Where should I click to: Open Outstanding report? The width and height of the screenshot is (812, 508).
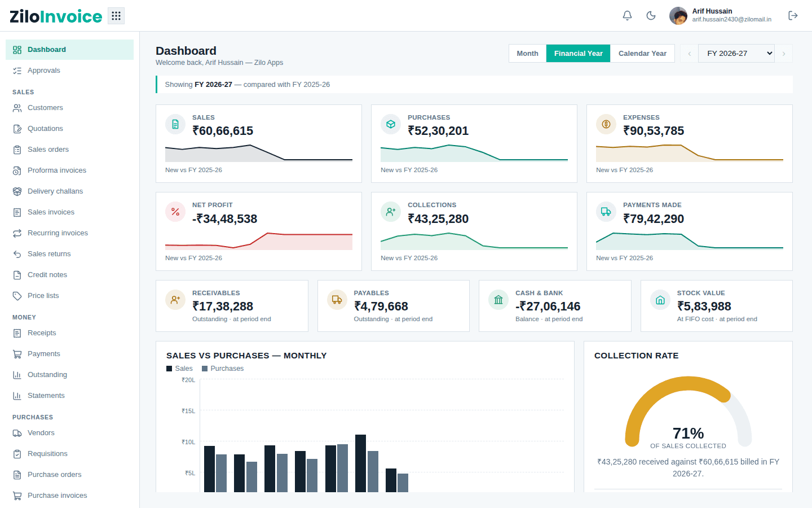69,375
